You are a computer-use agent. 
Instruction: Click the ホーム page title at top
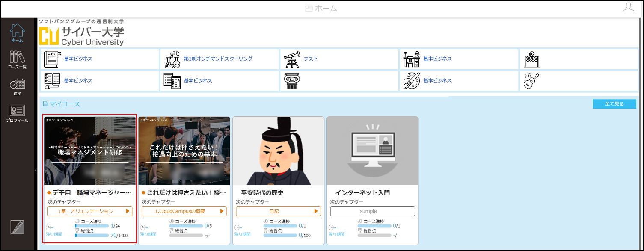point(321,9)
